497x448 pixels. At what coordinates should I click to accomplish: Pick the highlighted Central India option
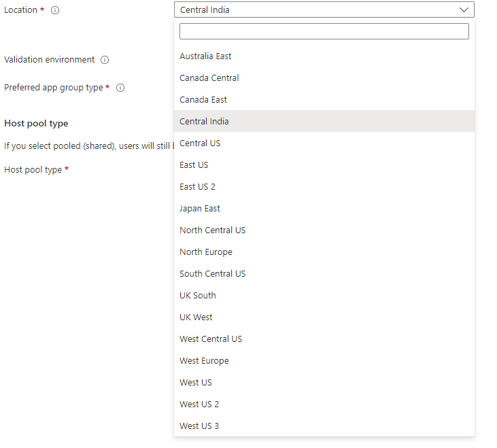(x=204, y=122)
